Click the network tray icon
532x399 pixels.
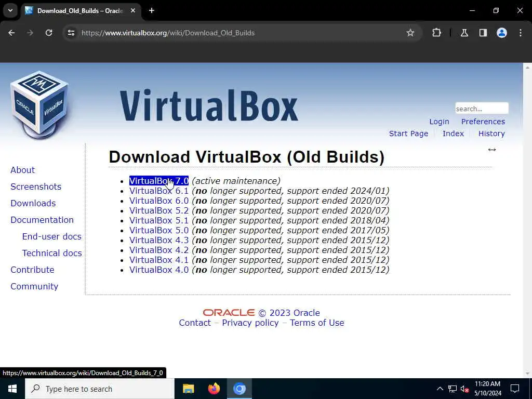coord(453,389)
